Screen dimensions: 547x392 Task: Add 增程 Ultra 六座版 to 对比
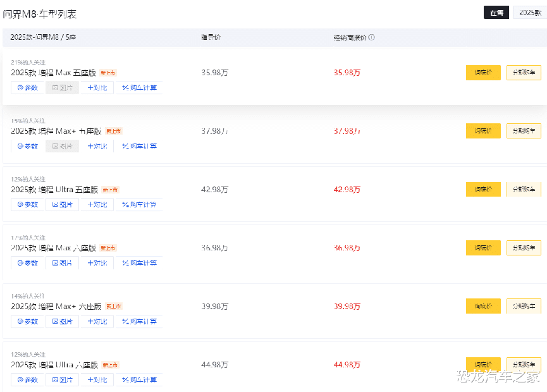(x=97, y=380)
